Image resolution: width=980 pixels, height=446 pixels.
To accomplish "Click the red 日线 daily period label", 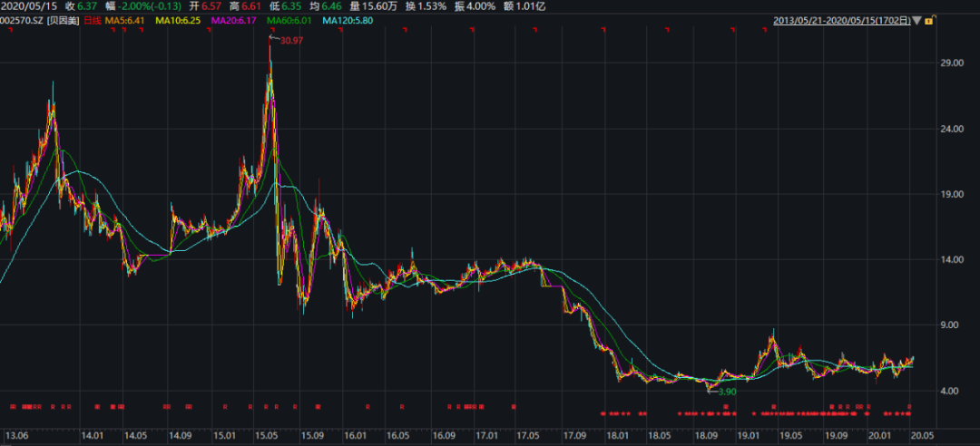I will (x=92, y=20).
